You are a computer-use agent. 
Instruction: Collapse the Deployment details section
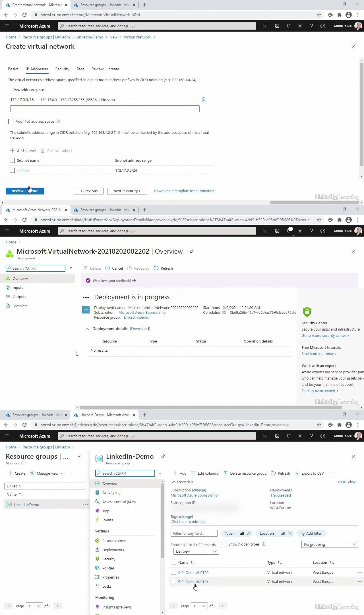pos(87,329)
